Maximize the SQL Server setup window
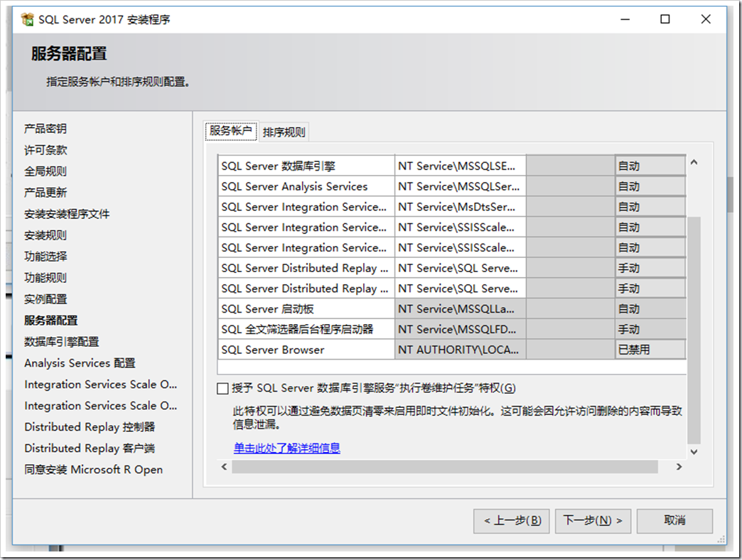This screenshot has width=742, height=560. [x=665, y=19]
